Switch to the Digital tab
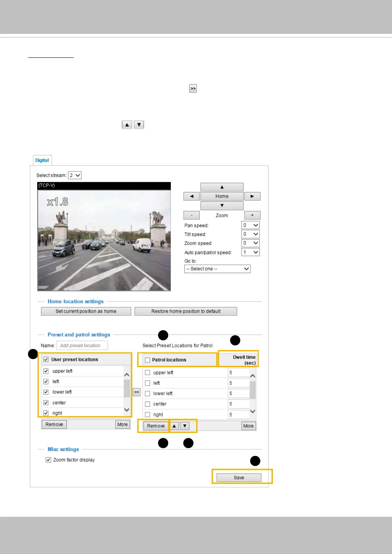Viewport: 392px width, 554px height. click(42, 160)
